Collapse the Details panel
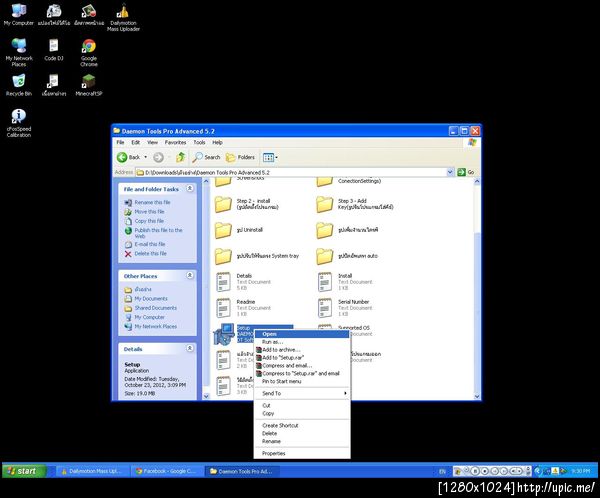The width and height of the screenshot is (600, 498). (189, 348)
